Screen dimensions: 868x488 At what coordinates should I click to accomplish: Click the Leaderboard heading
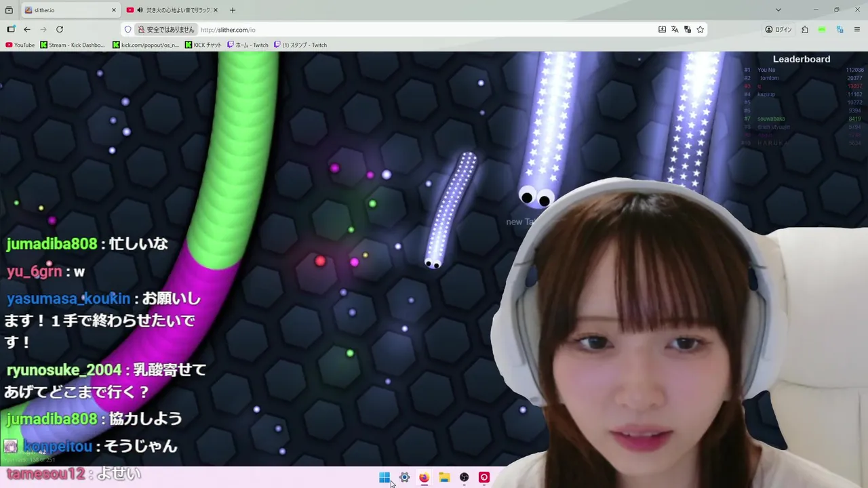(x=802, y=59)
